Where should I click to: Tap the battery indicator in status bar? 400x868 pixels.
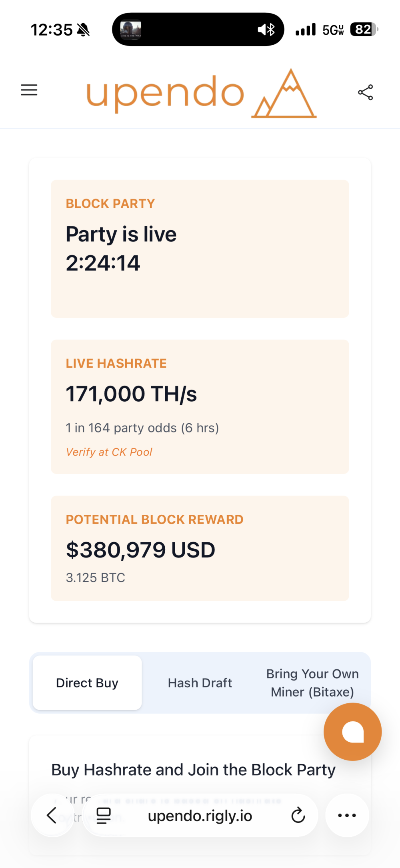(x=364, y=30)
